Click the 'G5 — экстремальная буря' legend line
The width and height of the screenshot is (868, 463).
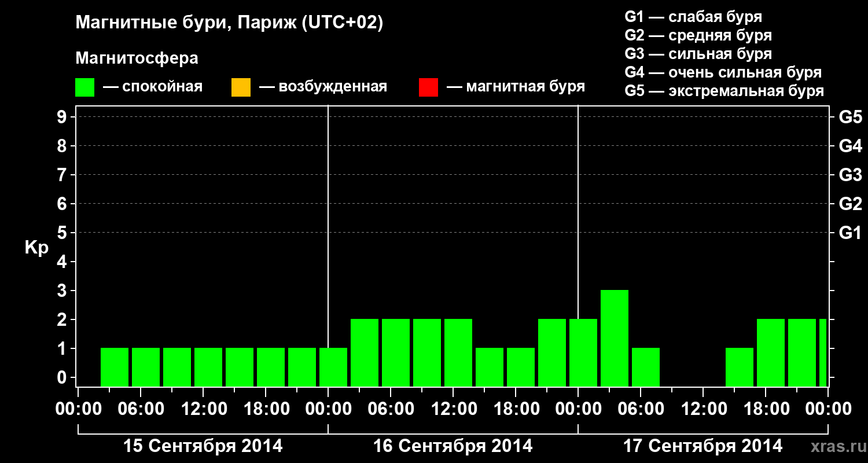724,91
